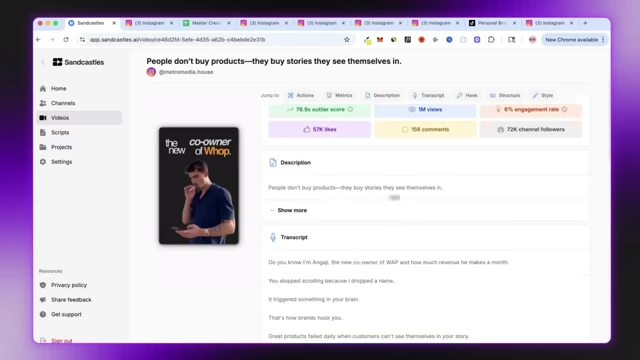Switch to the Master Creator tab
The width and height of the screenshot is (640, 360).
click(x=206, y=23)
